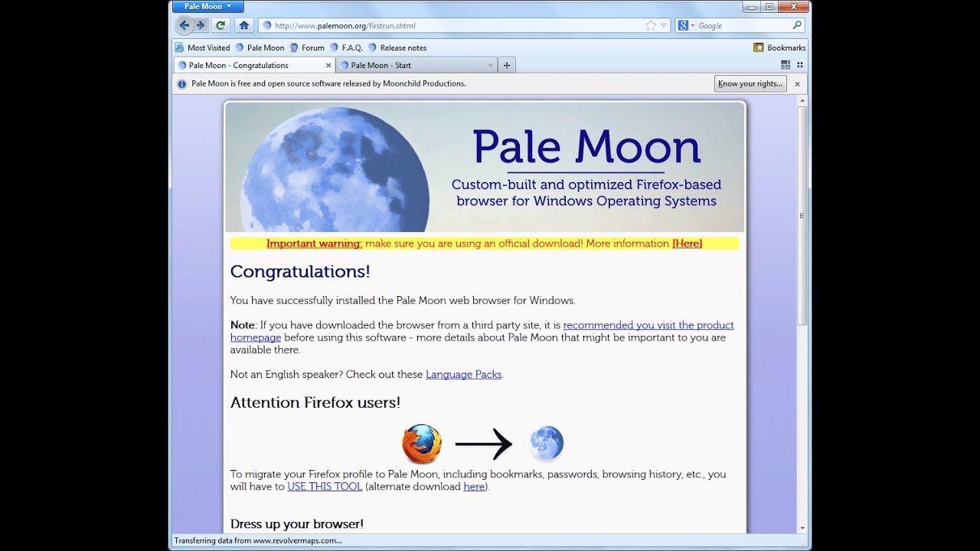Click the vertical scrollbar up arrow

coord(802,101)
